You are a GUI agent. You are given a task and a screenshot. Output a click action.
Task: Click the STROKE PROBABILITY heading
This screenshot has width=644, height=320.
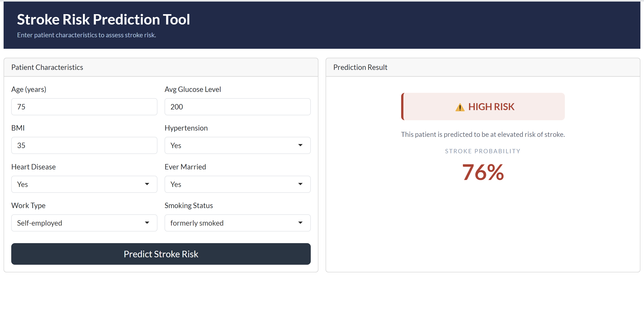[483, 151]
